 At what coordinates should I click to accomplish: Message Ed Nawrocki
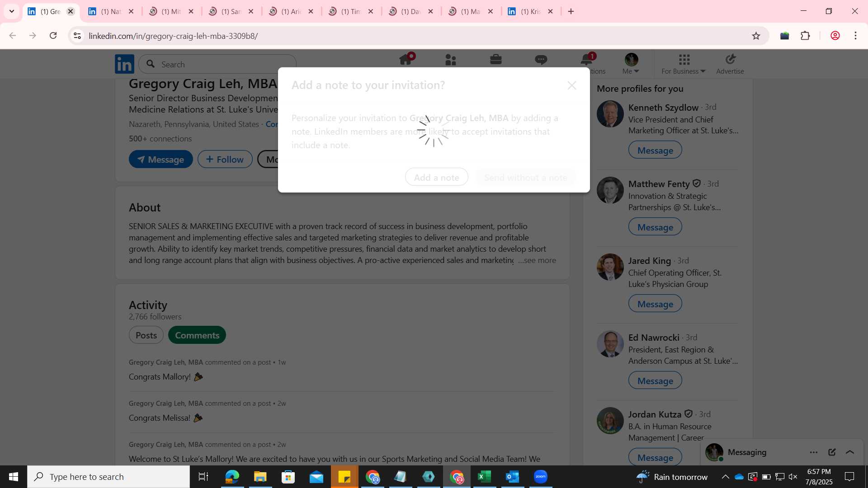pos(655,380)
